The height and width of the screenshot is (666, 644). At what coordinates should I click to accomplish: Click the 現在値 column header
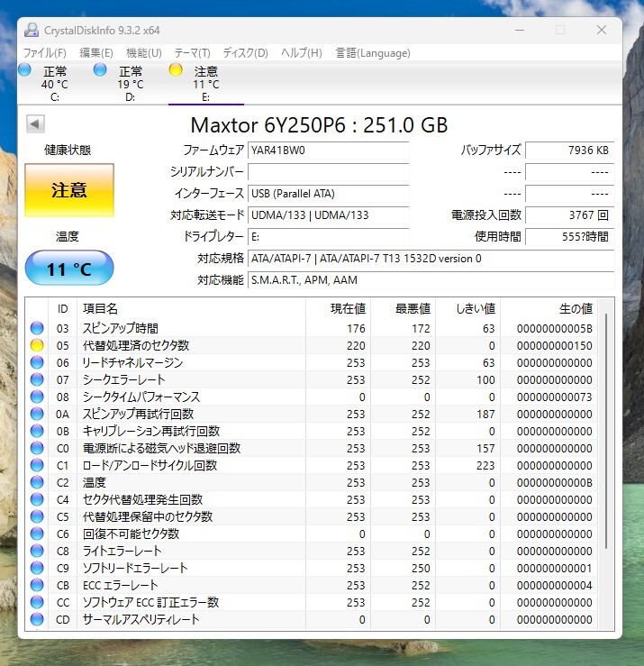coord(348,309)
